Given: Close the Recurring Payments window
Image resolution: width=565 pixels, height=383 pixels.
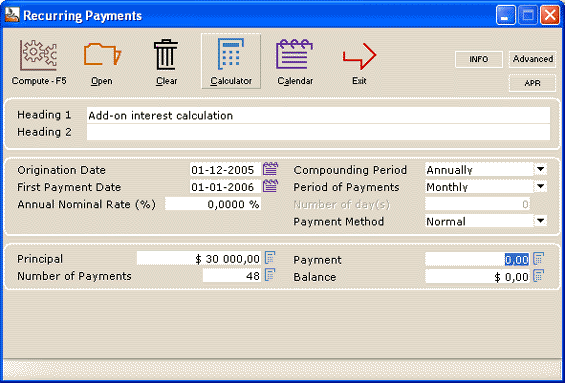Looking at the screenshot, I should 550,15.
